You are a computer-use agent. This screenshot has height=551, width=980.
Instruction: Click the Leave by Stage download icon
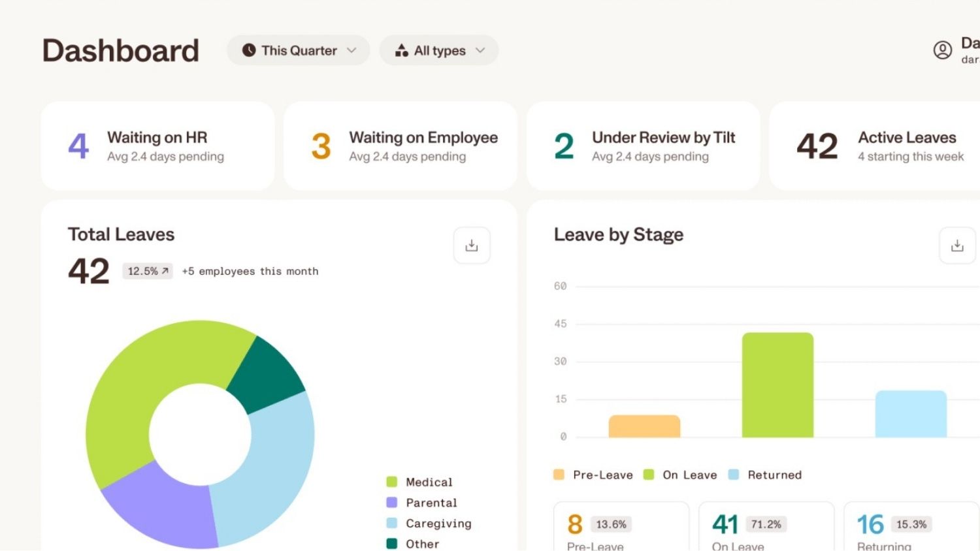pyautogui.click(x=957, y=245)
